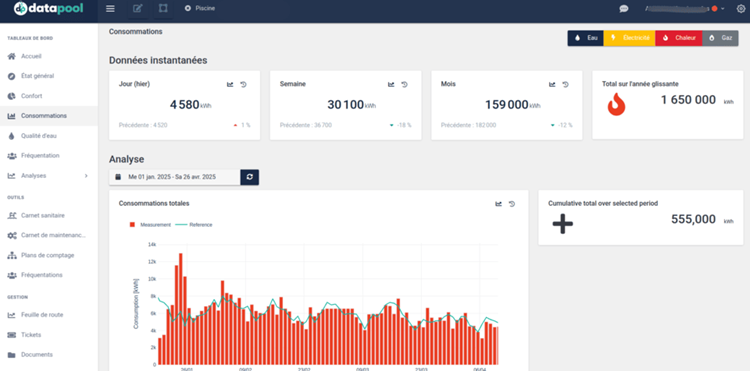
Task: Click the 1 650 000 yearly total
Action: (x=689, y=100)
